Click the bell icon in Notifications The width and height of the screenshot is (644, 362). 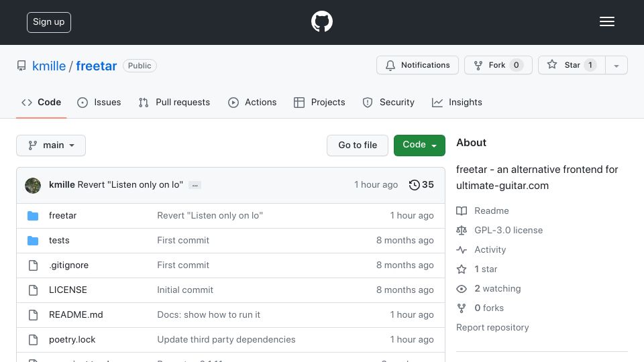click(390, 65)
